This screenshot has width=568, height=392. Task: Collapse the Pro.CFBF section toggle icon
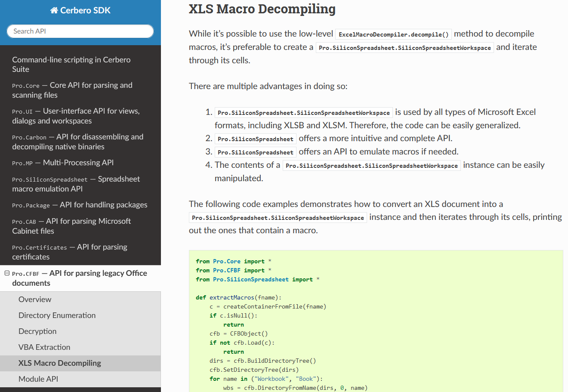[x=7, y=273]
